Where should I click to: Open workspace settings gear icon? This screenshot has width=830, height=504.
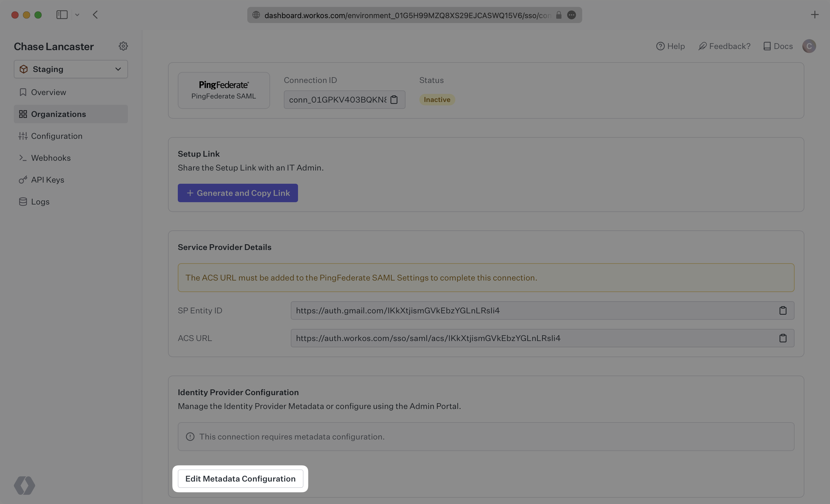(123, 46)
